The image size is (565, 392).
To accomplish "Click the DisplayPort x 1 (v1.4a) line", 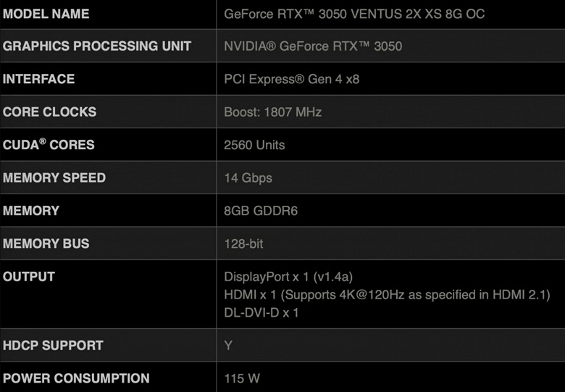I will pos(288,277).
